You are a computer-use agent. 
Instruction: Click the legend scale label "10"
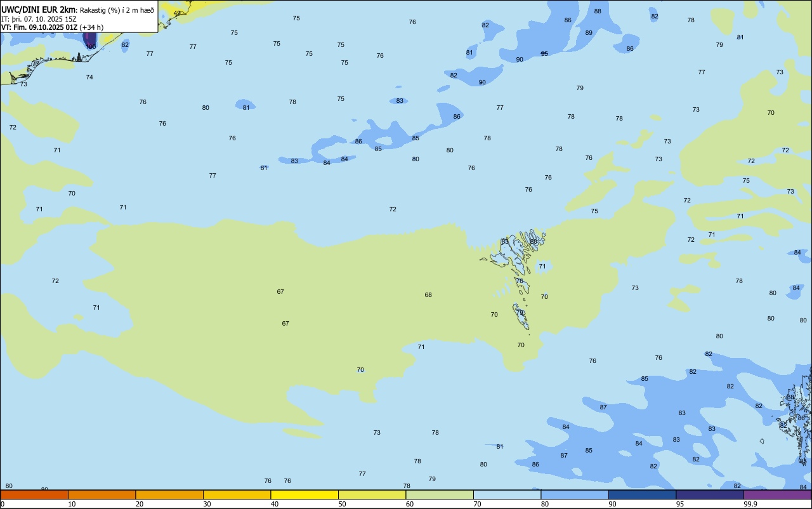(72, 504)
